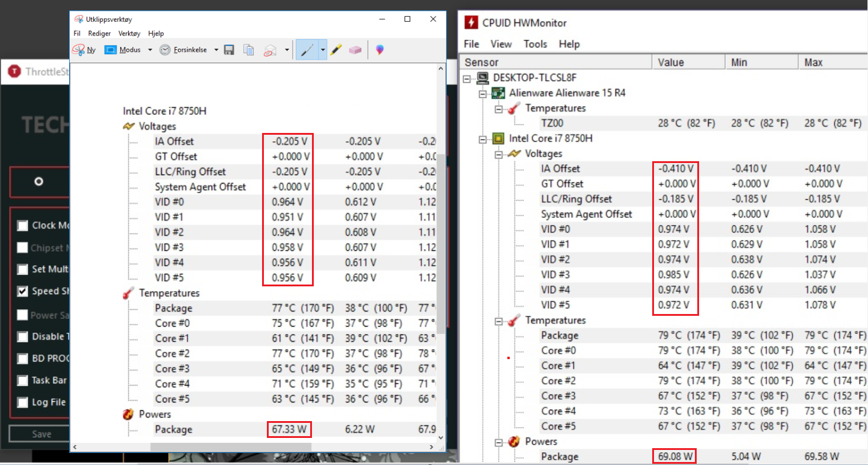Open the Hjelp menu

156,34
